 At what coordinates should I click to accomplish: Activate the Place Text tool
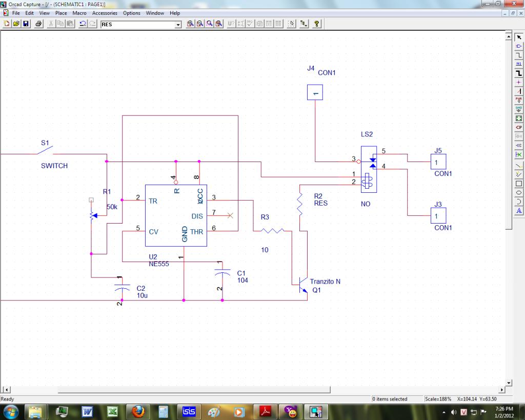tap(519, 211)
